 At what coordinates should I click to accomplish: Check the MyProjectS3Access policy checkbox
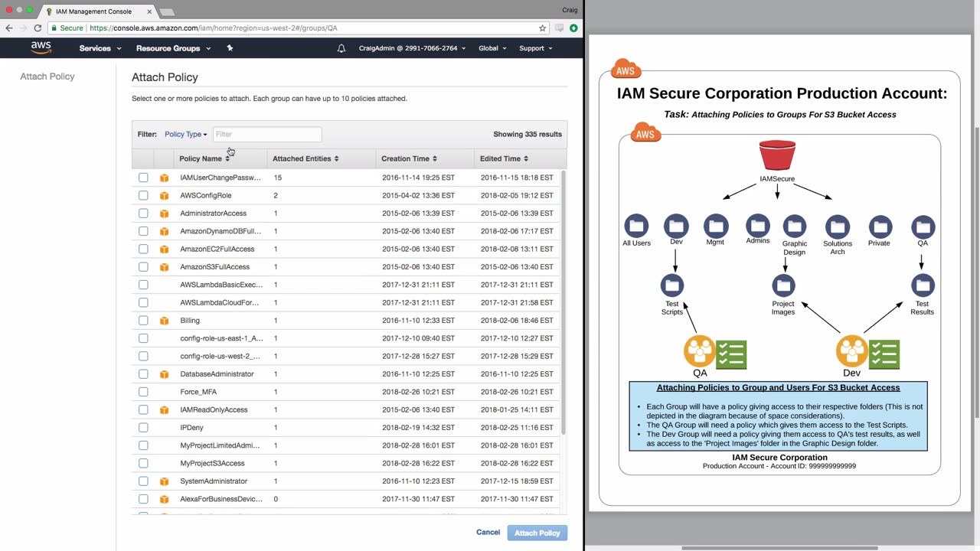(x=143, y=463)
